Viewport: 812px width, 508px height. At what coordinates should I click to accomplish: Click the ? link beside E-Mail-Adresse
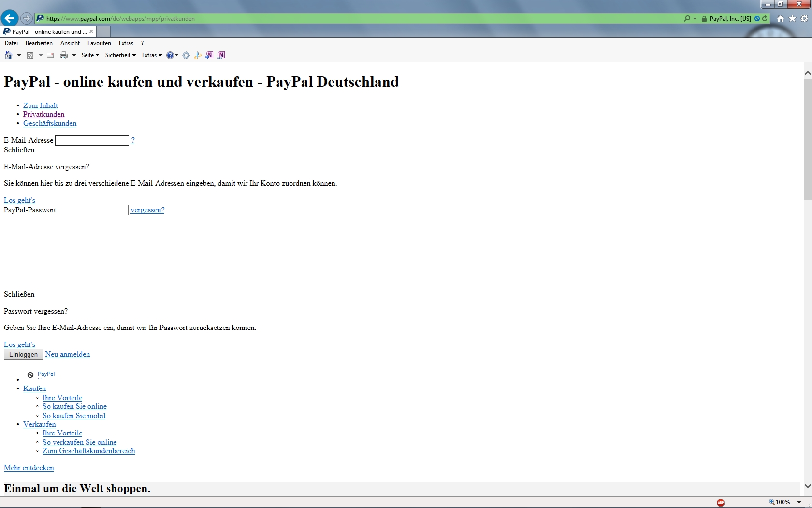(x=133, y=140)
